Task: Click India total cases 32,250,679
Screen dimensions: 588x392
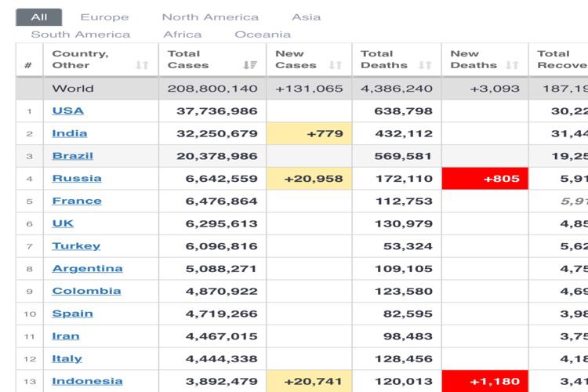Action: click(x=217, y=133)
